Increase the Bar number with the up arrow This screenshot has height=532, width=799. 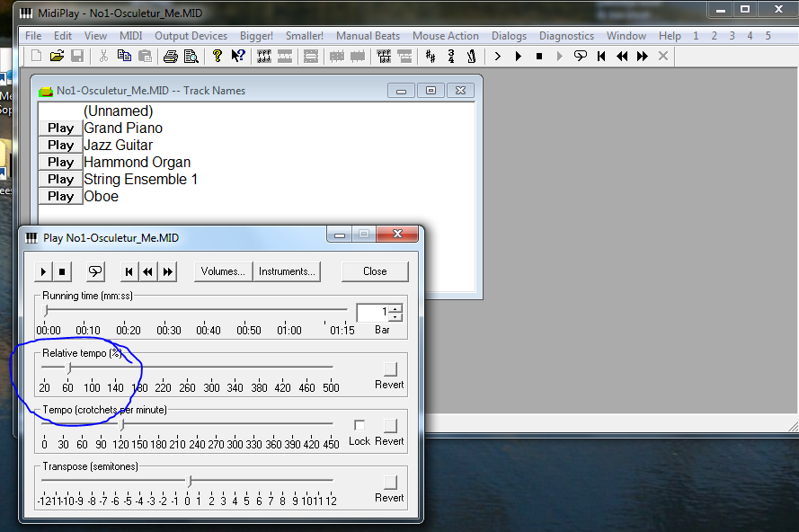(395, 308)
